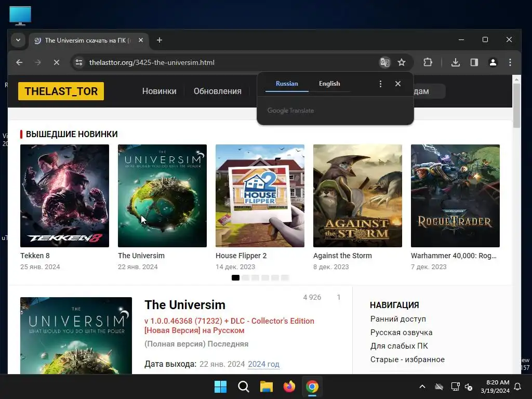Go back to the previous page
Screen dimensions: 532x399
19,62
